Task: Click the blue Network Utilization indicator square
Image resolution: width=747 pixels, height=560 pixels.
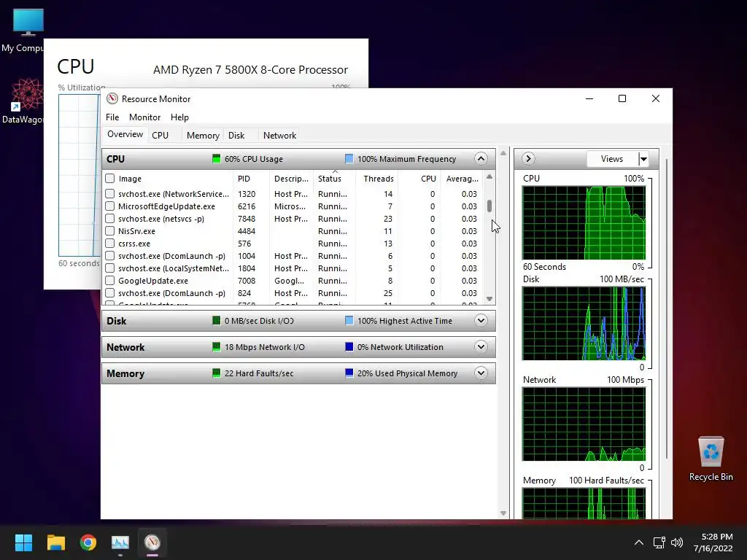Action: pyautogui.click(x=349, y=347)
